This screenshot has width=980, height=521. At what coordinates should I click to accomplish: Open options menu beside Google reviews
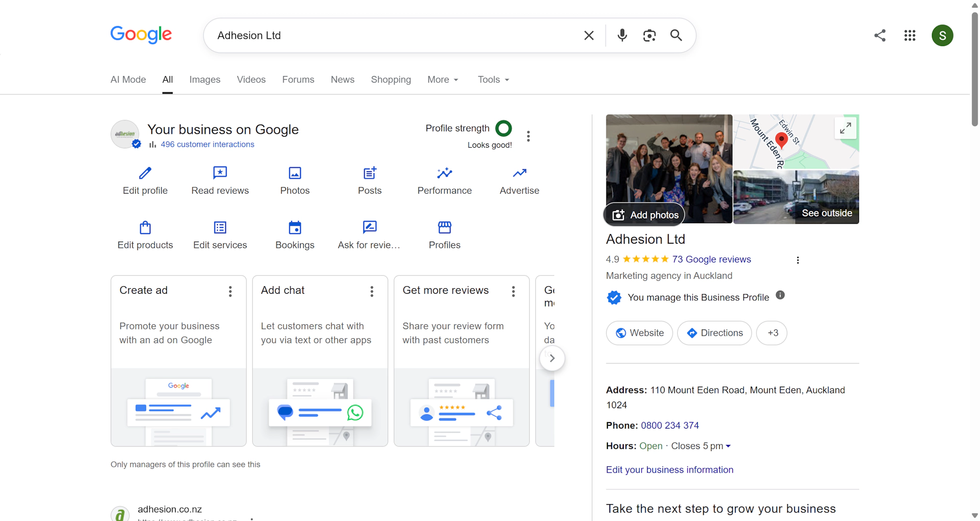[798, 260]
